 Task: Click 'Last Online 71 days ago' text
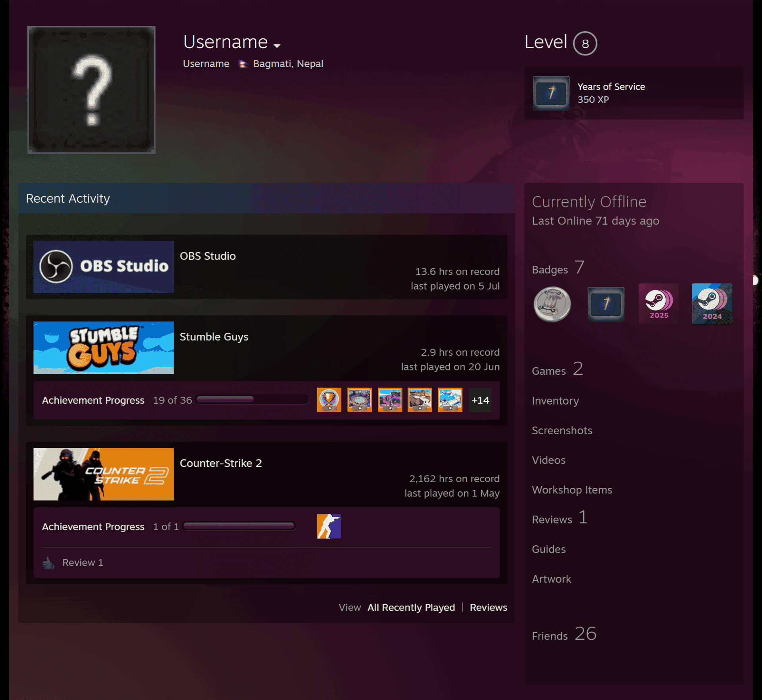pos(595,221)
